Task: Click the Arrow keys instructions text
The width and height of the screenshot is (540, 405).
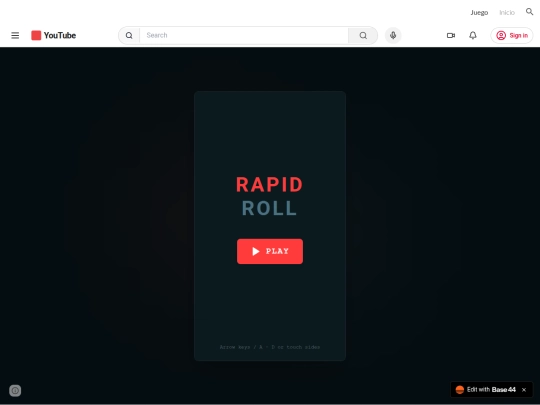Action: [270, 347]
